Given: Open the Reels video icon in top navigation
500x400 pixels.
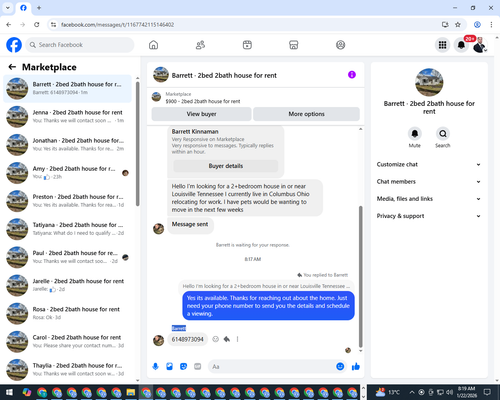Looking at the screenshot, I should [247, 45].
